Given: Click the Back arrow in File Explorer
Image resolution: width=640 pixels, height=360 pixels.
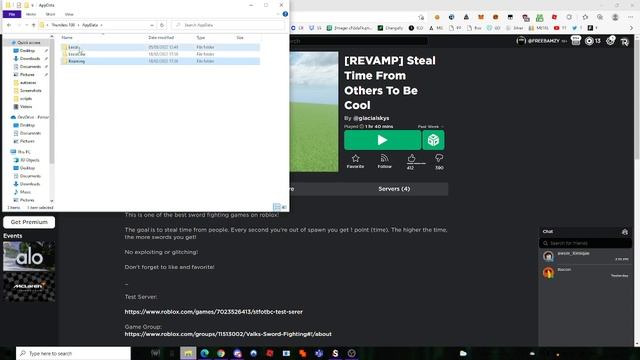Looking at the screenshot, I should tap(9, 25).
